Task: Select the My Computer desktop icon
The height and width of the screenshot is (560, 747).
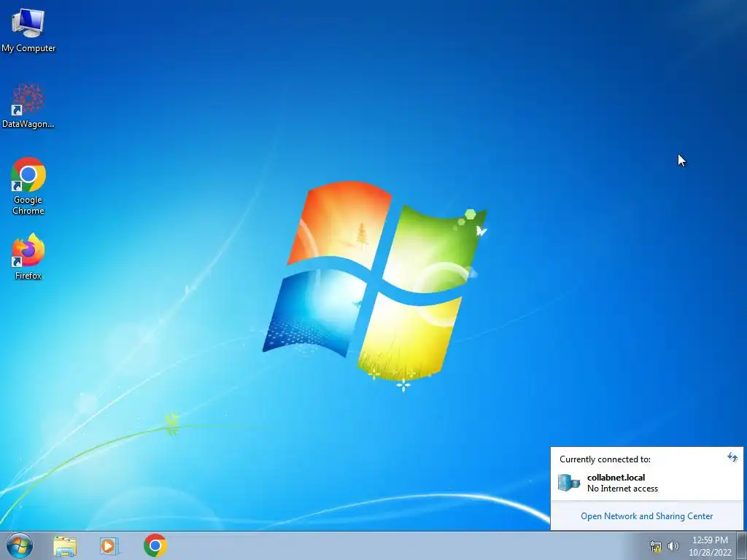Action: 28,31
